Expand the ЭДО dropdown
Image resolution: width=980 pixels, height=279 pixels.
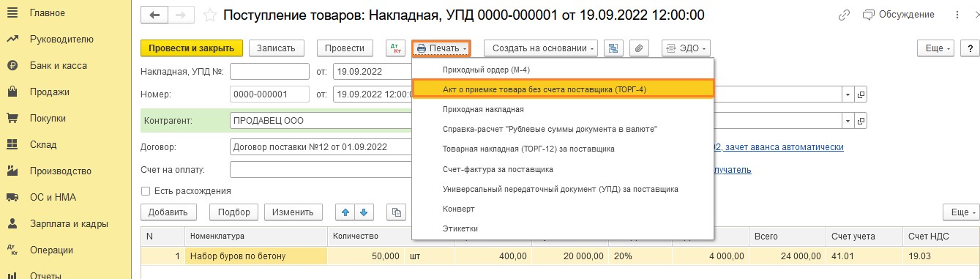tap(686, 48)
